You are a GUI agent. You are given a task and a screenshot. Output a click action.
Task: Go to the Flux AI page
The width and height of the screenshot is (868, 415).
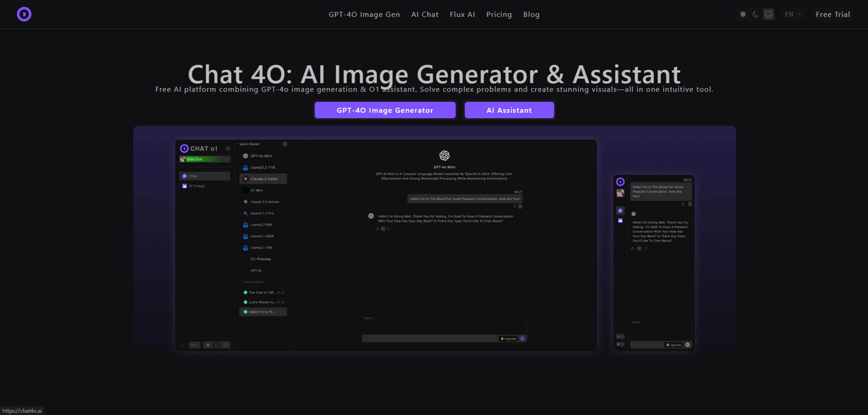tap(462, 14)
